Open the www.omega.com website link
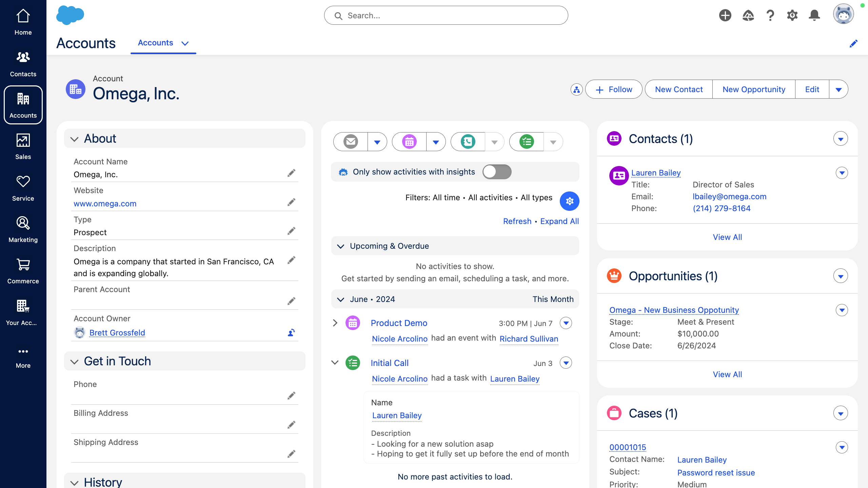The image size is (868, 488). coord(105,203)
